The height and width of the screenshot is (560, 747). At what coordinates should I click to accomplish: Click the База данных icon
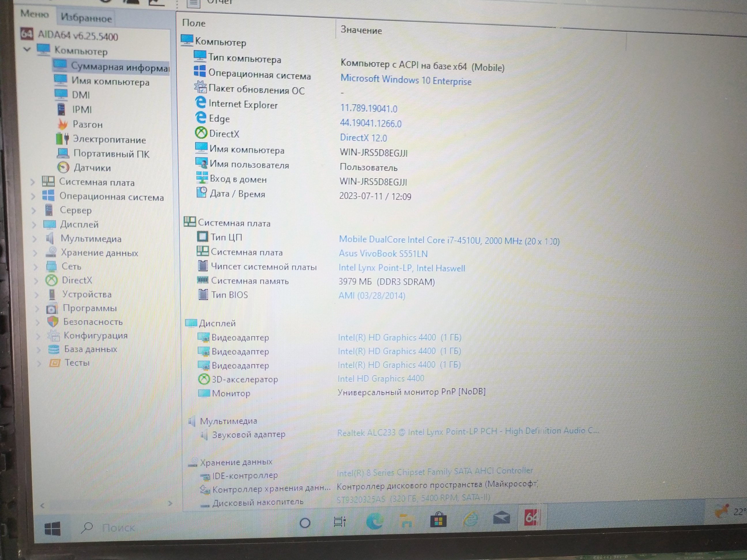click(x=54, y=349)
